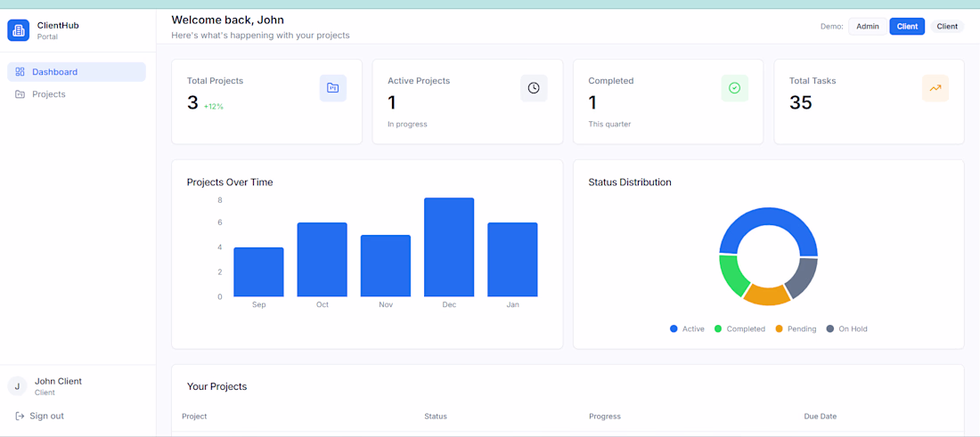
Task: Click the Oct bar in chart
Action: tap(322, 260)
